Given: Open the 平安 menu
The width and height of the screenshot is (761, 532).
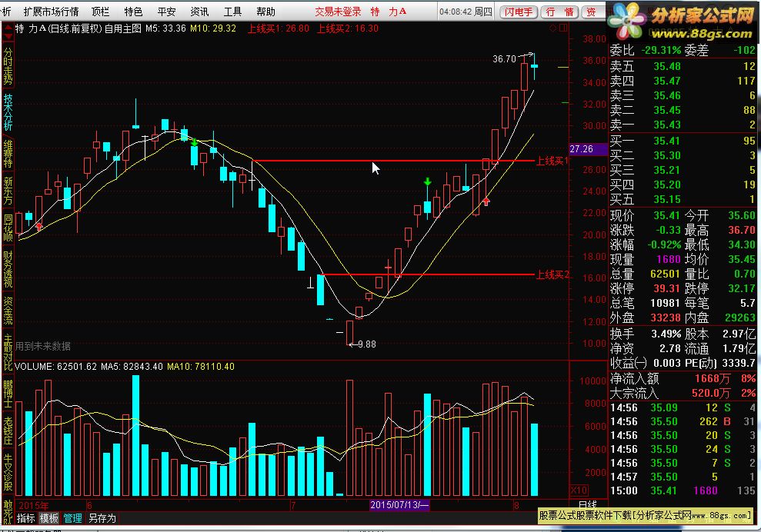Looking at the screenshot, I should (x=166, y=12).
